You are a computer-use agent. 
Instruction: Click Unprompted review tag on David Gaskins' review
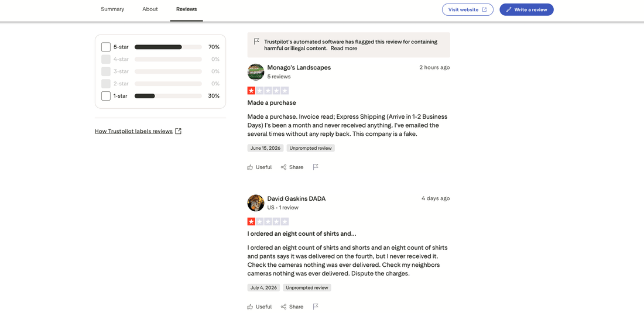coord(307,288)
